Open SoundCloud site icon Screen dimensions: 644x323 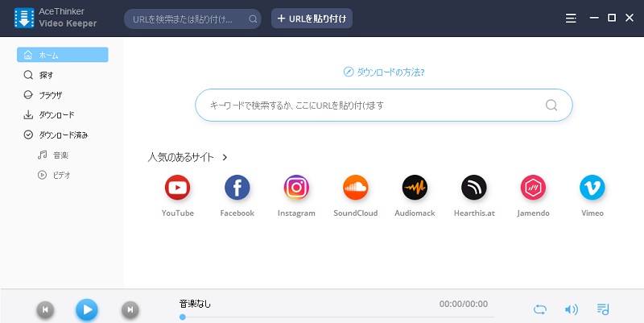tap(355, 188)
